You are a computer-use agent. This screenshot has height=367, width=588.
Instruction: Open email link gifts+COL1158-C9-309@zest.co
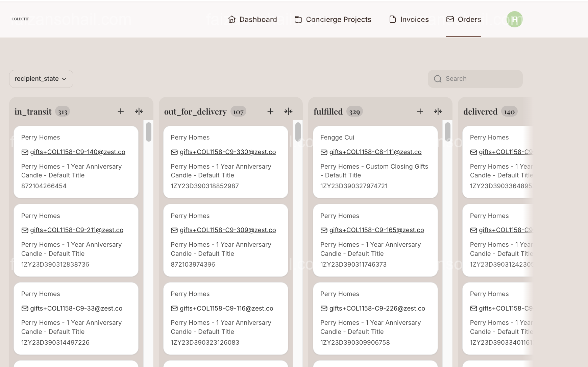[228, 230]
